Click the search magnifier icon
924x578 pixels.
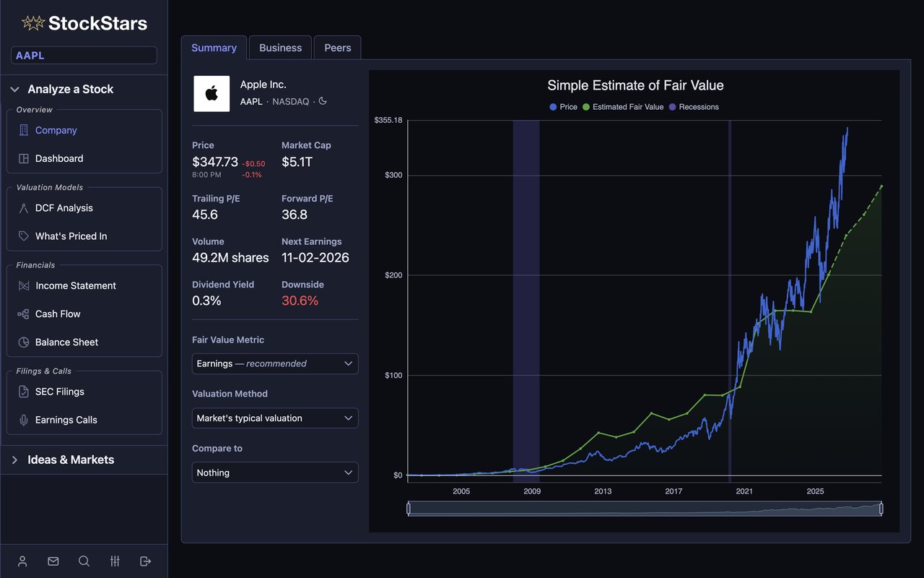point(84,561)
